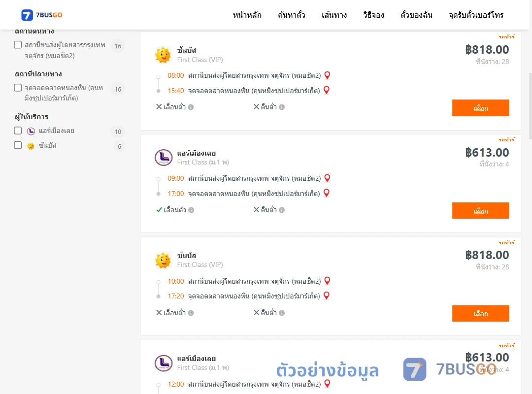Show คืนตั๋ว info icon on 08:00 trip
This screenshot has width=532, height=394.
click(x=282, y=107)
